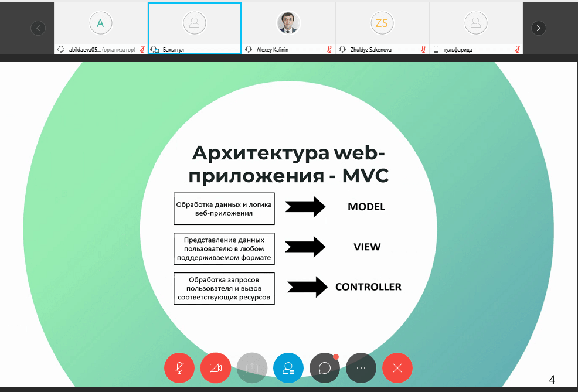Click headset icon before abildaeva05 name
The height and width of the screenshot is (392, 578).
(x=61, y=49)
